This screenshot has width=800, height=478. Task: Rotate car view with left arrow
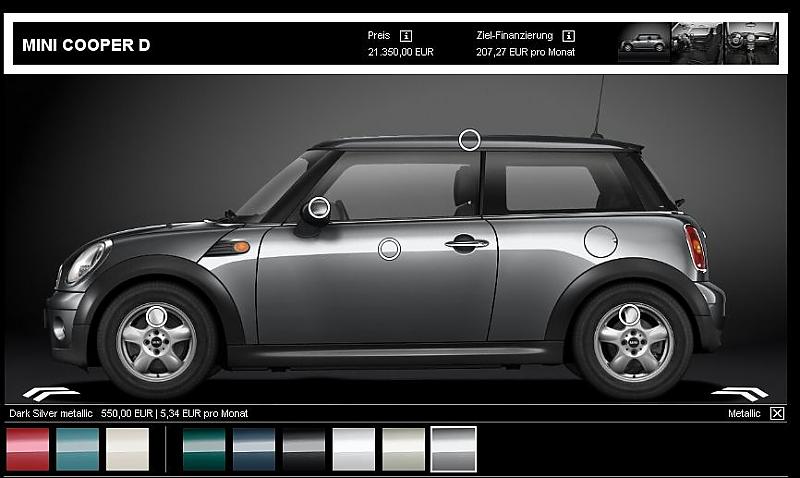(50, 393)
